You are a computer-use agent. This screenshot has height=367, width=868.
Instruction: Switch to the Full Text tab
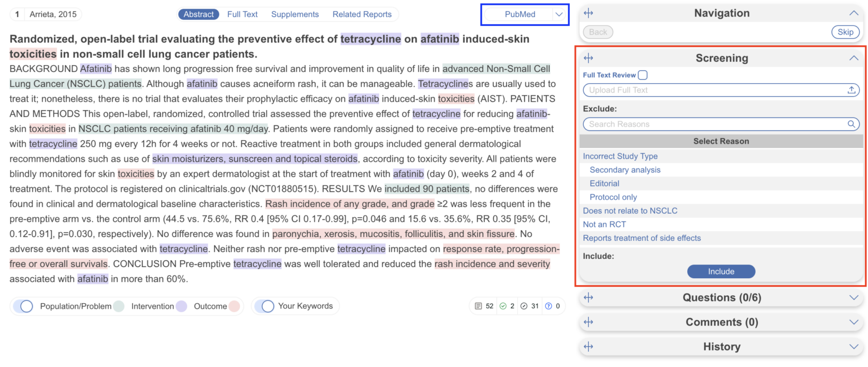tap(242, 14)
